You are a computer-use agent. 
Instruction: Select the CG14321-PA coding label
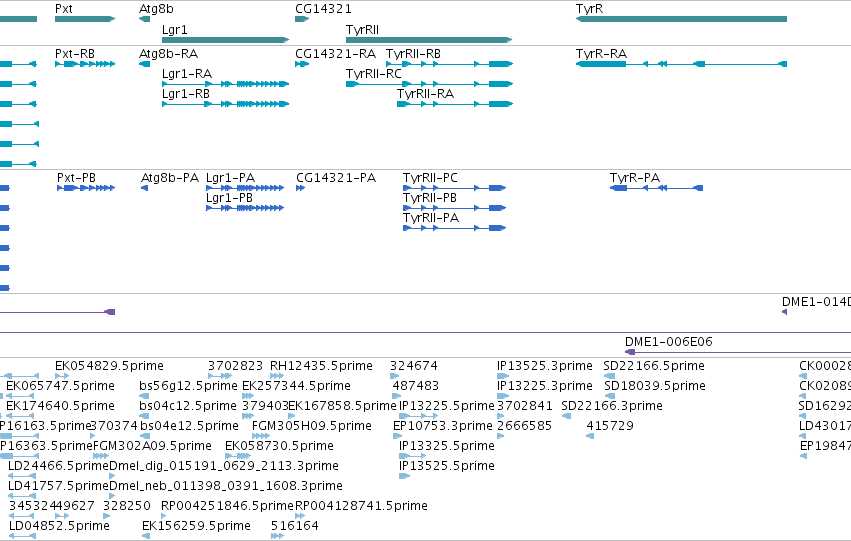[x=336, y=178]
